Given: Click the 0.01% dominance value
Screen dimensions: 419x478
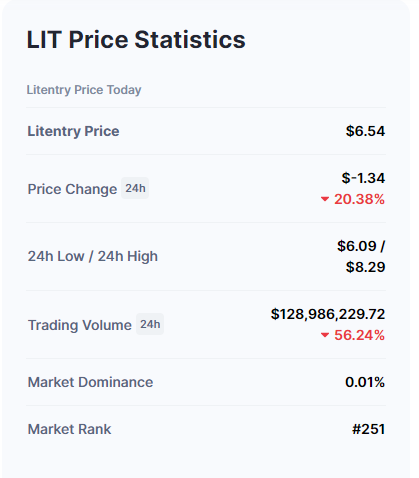Looking at the screenshot, I should [x=365, y=382].
